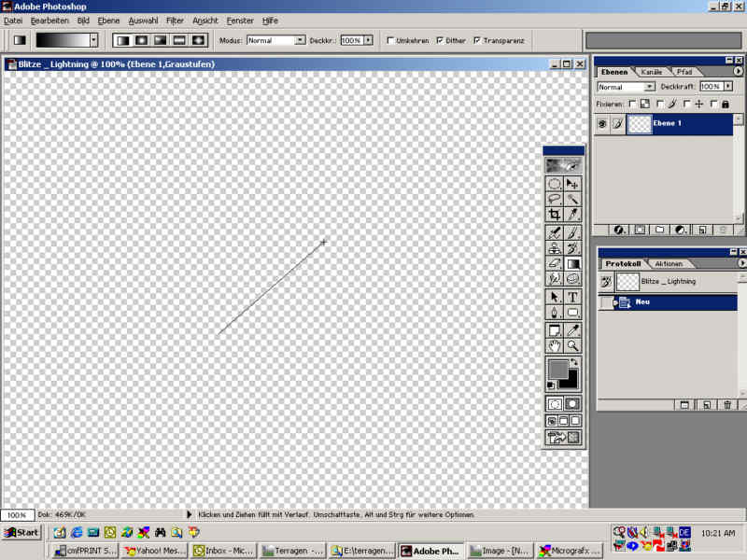Delete layer using Ebenen panel trash icon
Screen dimensions: 747x560
721,229
